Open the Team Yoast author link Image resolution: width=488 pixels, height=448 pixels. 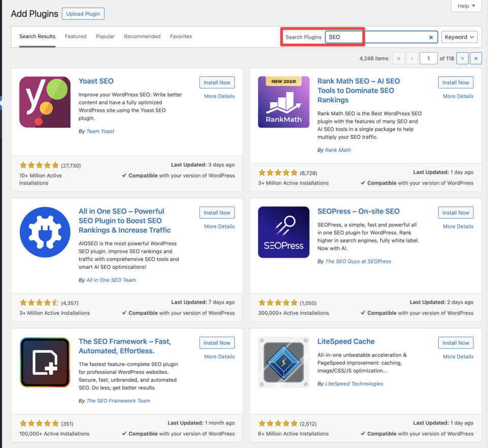(100, 131)
